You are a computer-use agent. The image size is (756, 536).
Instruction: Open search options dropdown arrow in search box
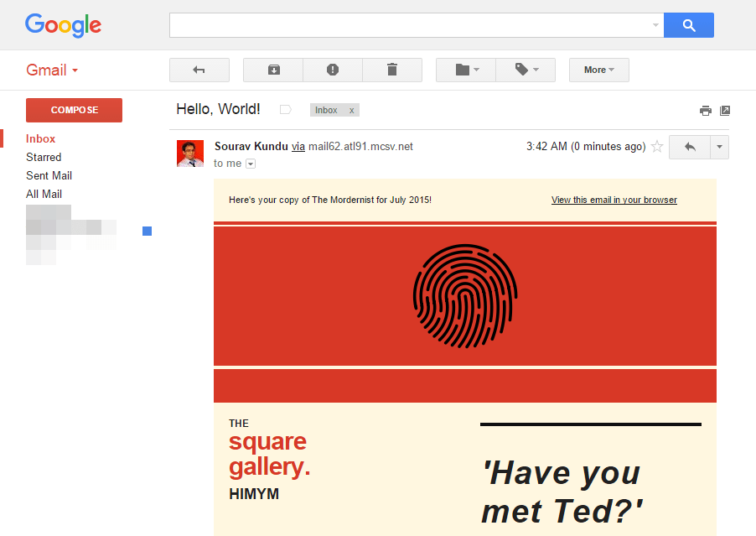point(655,25)
